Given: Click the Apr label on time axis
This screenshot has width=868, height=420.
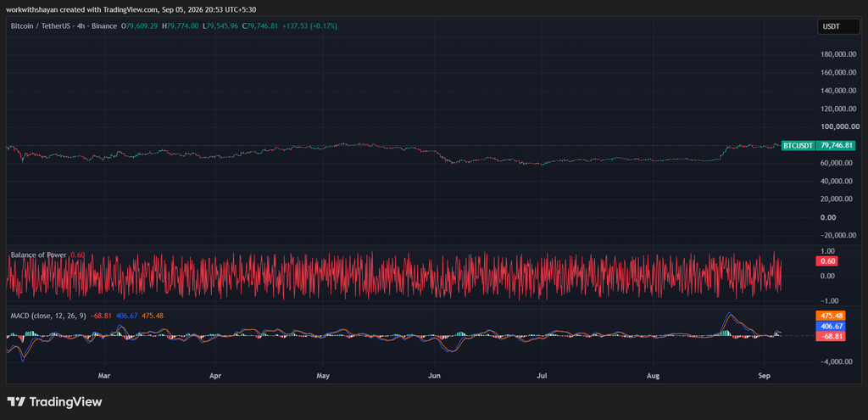Looking at the screenshot, I should (x=215, y=376).
